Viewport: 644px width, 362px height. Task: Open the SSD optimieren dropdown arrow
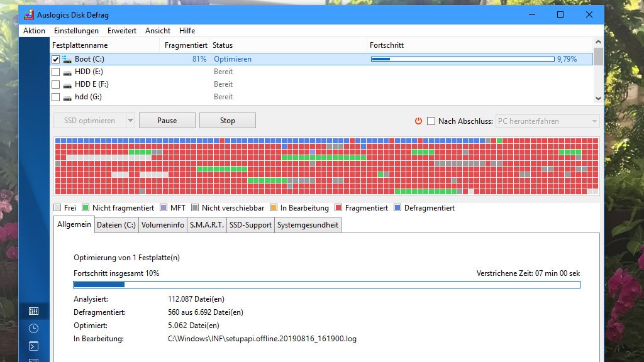point(130,121)
